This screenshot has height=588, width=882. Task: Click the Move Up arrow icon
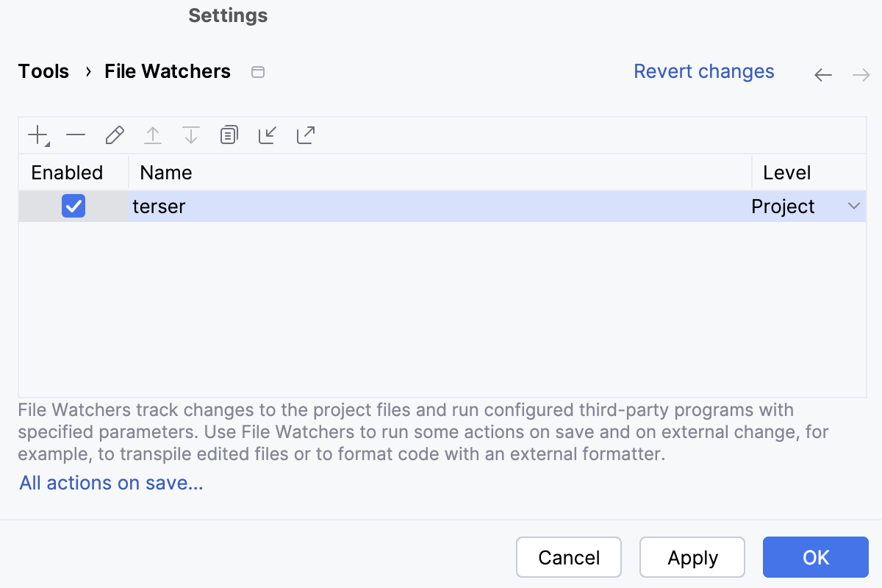click(x=152, y=135)
